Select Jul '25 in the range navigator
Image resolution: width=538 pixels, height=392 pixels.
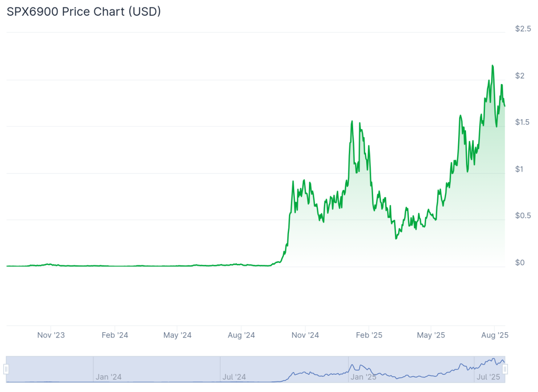pos(489,377)
